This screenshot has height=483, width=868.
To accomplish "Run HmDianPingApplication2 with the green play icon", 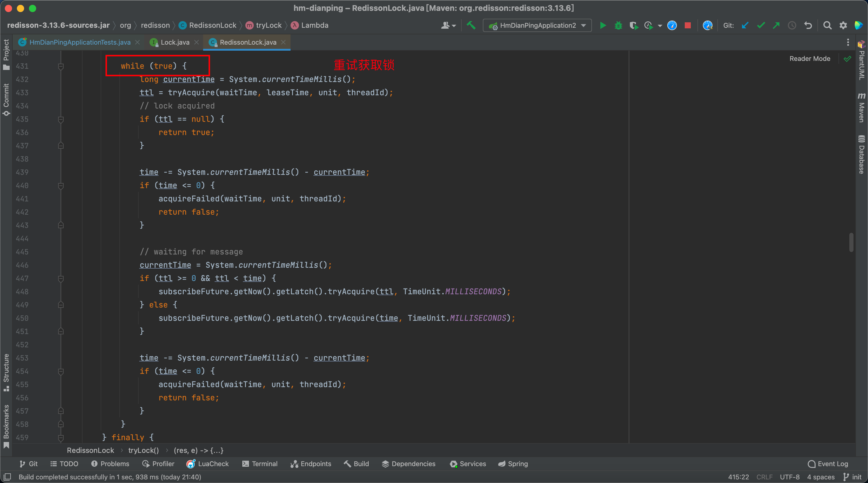I will tap(603, 25).
